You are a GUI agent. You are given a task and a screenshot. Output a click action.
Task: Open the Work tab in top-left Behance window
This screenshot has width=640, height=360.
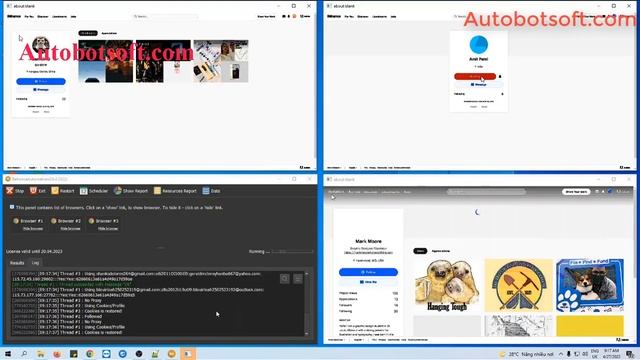click(x=88, y=33)
